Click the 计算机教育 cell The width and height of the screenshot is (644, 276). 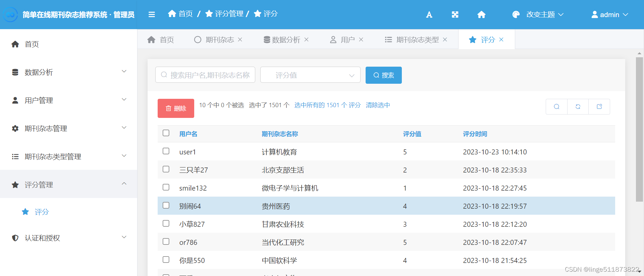pyautogui.click(x=279, y=152)
